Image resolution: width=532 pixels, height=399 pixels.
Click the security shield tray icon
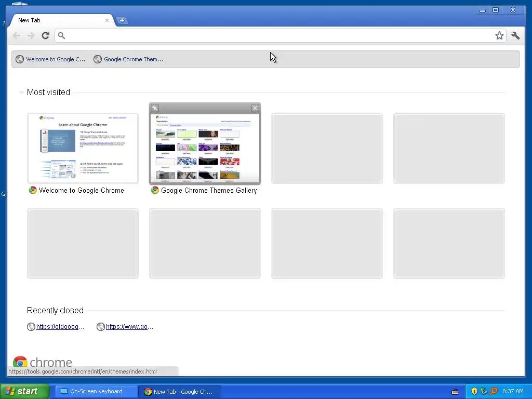474,392
